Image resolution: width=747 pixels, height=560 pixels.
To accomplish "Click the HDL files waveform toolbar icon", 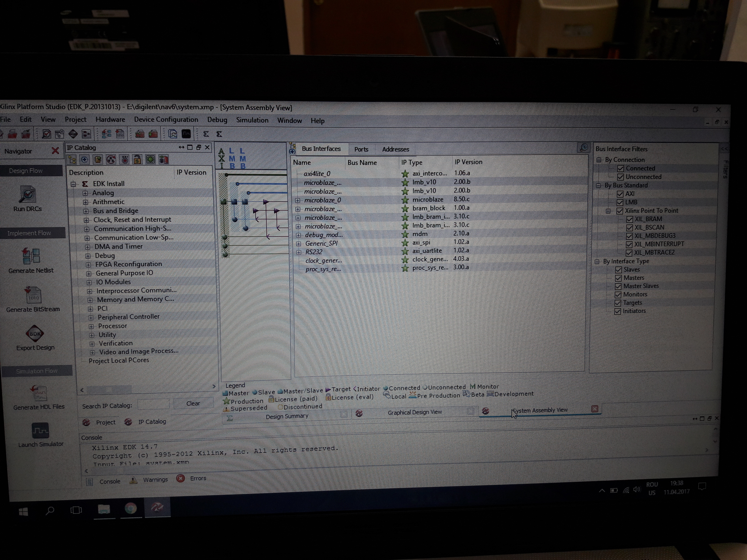I will [173, 134].
